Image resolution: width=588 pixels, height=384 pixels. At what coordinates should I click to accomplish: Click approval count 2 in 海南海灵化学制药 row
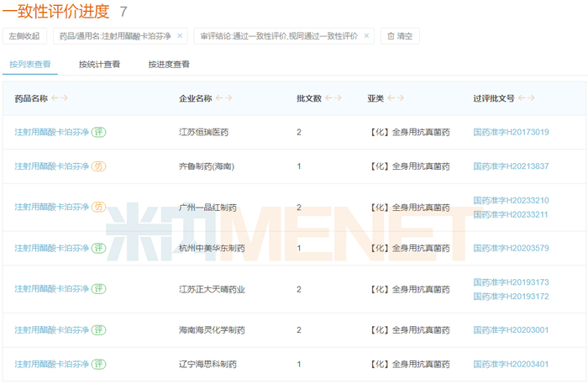point(299,330)
